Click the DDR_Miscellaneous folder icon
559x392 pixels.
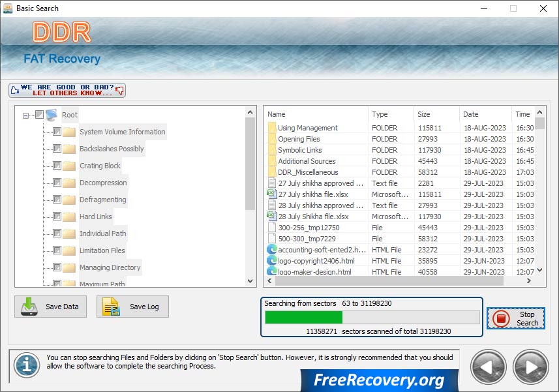[271, 172]
